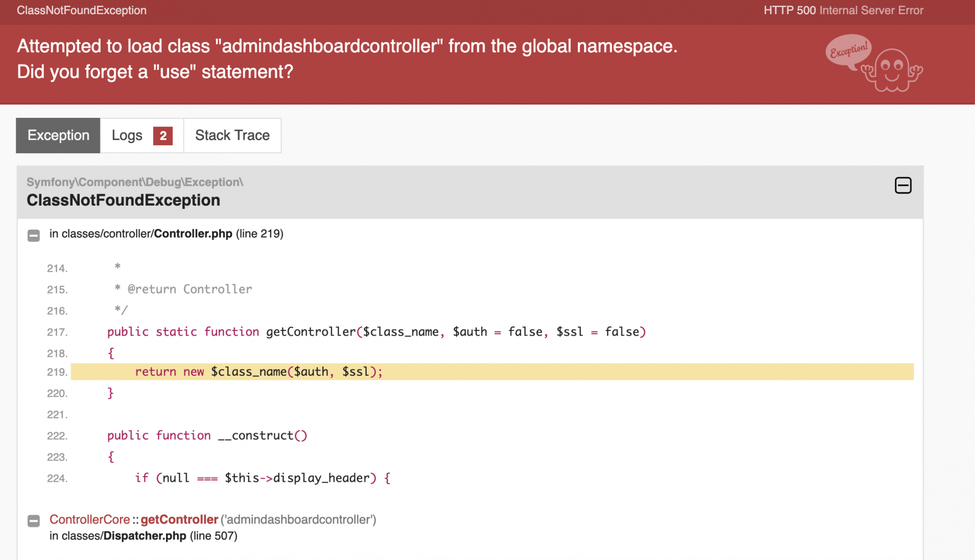Click the Symfony Debug Exception namespace text
The image size is (975, 560).
pos(135,182)
